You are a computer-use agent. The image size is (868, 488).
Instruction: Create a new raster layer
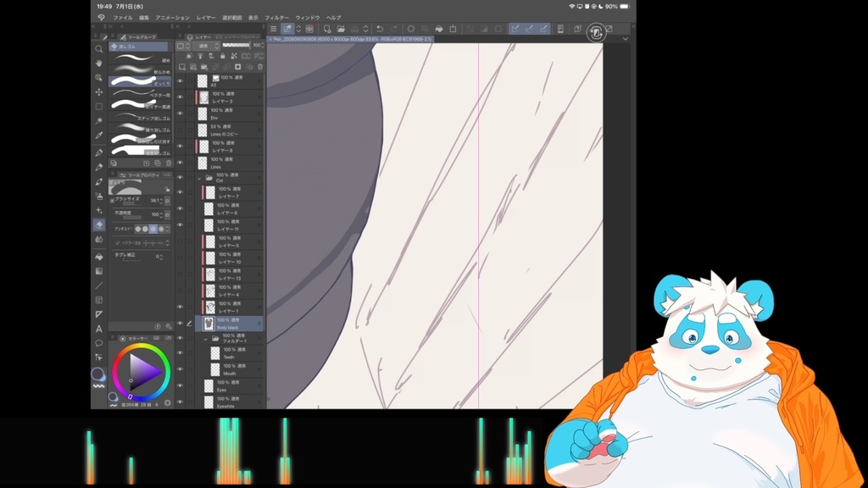pos(182,67)
